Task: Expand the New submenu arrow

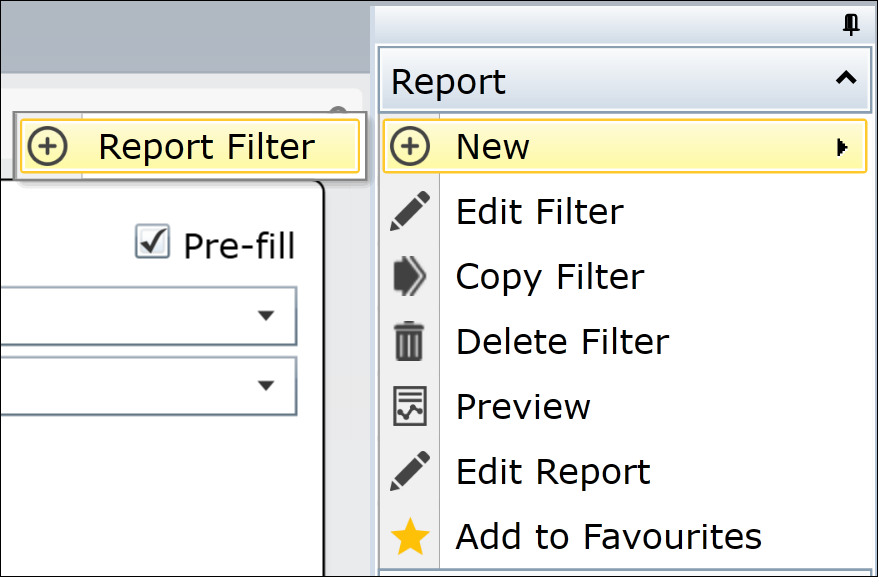Action: click(842, 147)
